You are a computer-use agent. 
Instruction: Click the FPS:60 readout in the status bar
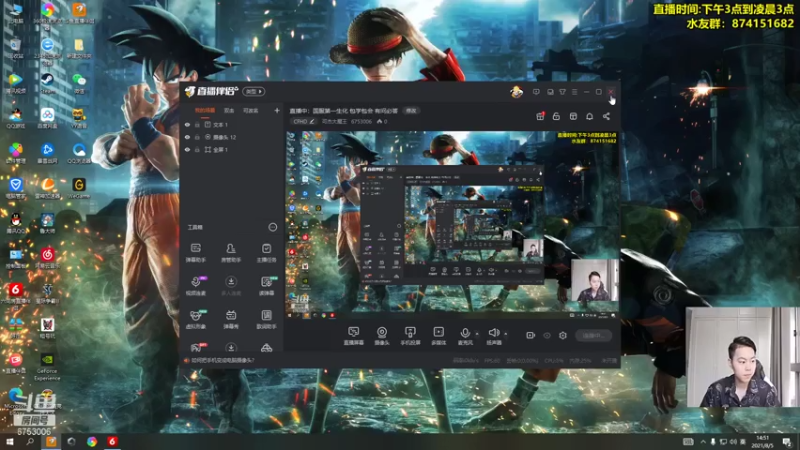click(492, 361)
